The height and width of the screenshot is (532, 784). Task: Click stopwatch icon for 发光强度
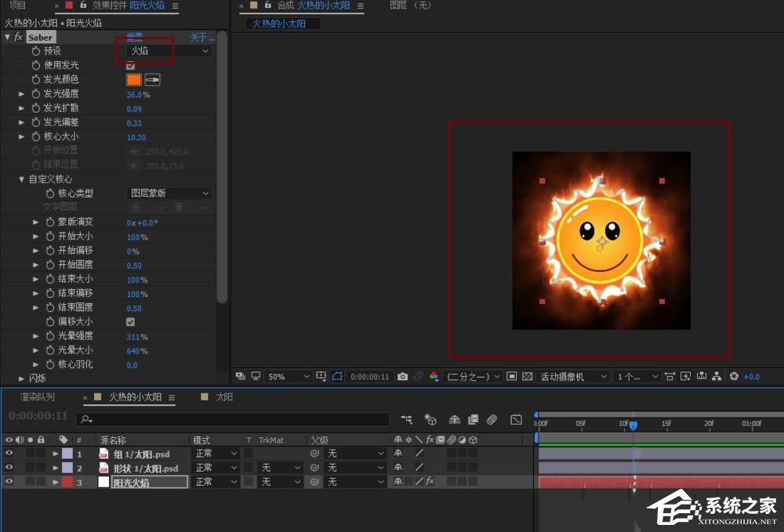point(35,94)
